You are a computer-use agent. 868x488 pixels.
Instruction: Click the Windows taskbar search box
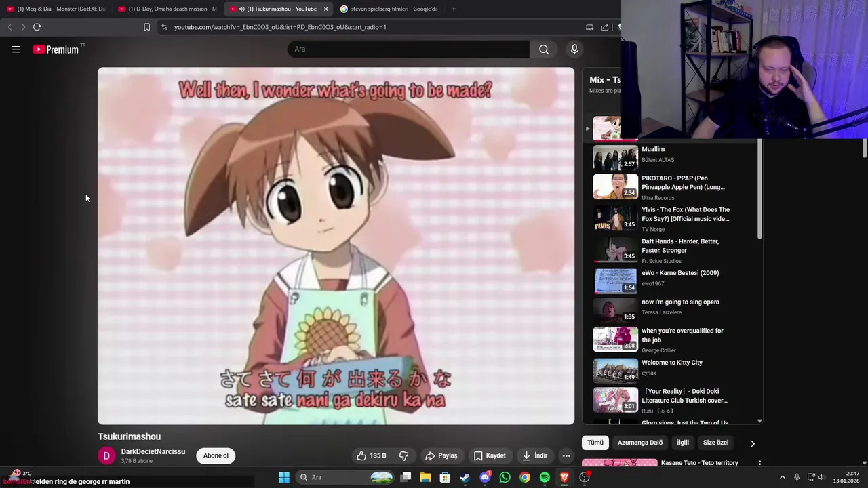pyautogui.click(x=346, y=477)
